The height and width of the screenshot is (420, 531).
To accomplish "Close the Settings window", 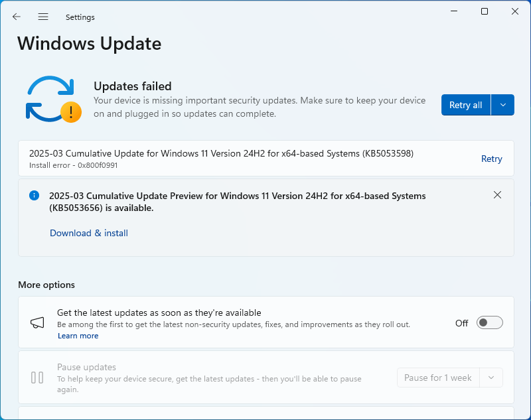I will 515,11.
